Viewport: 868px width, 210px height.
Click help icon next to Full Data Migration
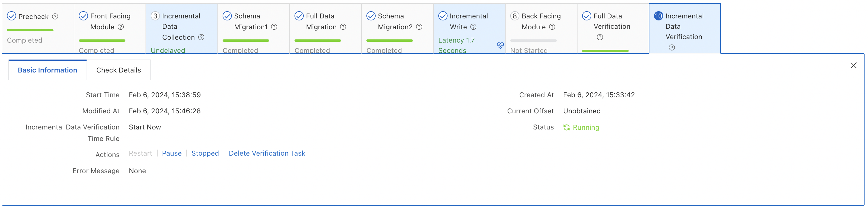coord(343,27)
